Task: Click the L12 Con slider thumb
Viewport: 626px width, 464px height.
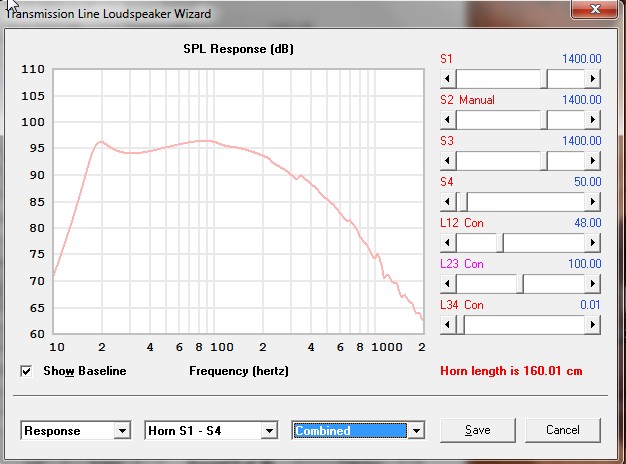Action: [x=500, y=243]
